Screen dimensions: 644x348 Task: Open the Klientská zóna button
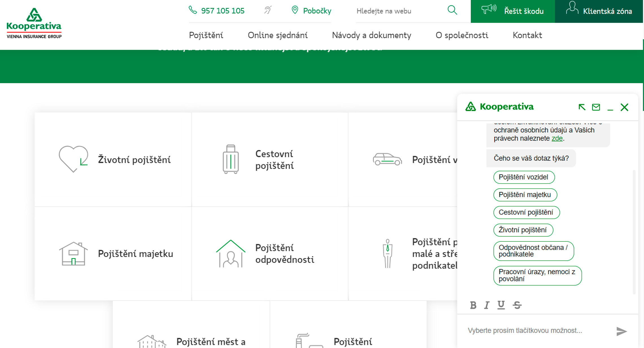coord(599,11)
